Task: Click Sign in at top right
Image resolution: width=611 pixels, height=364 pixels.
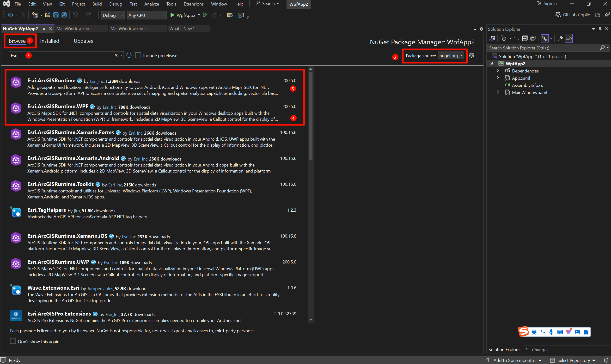Action: (x=547, y=3)
